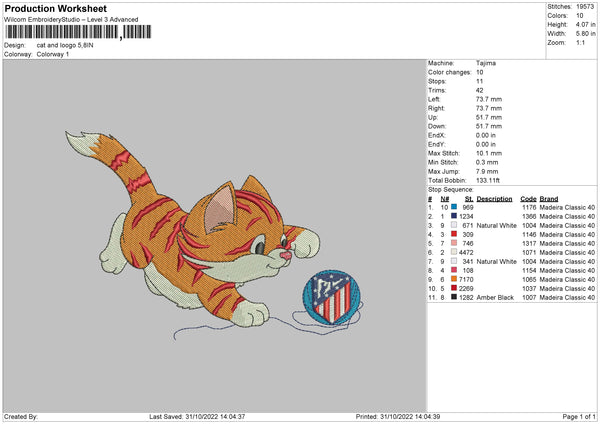Click the N# column header

coord(445,199)
